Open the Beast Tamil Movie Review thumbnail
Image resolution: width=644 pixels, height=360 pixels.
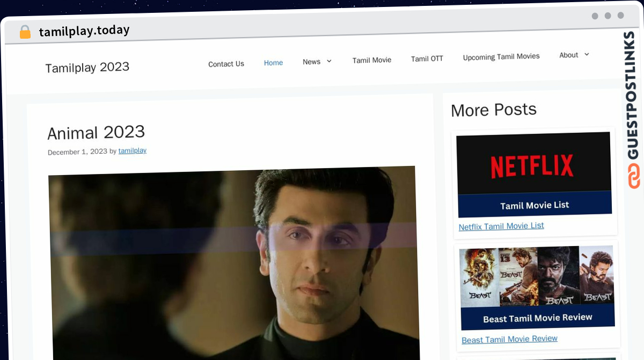[537, 287]
